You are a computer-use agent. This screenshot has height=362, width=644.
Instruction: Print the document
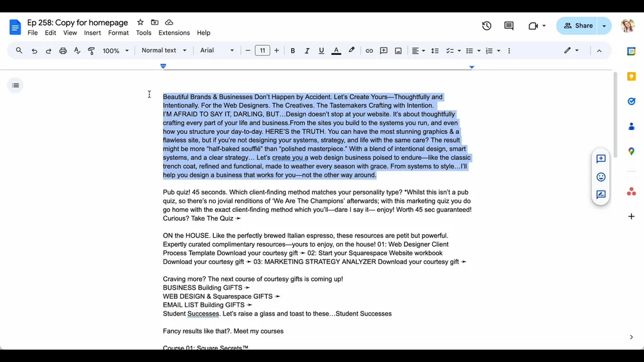[x=63, y=50]
